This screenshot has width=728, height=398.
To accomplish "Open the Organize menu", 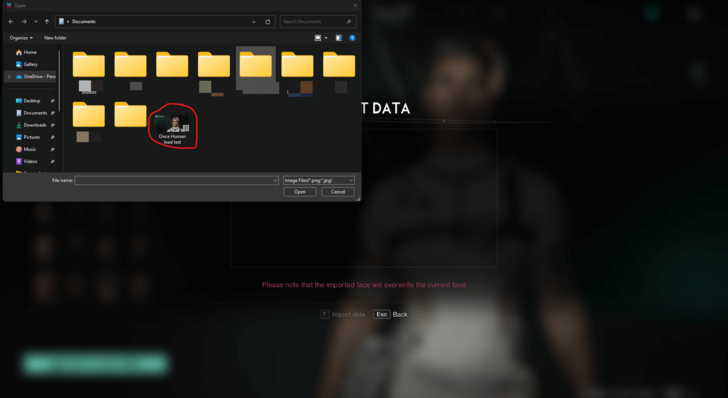I will pyautogui.click(x=21, y=38).
